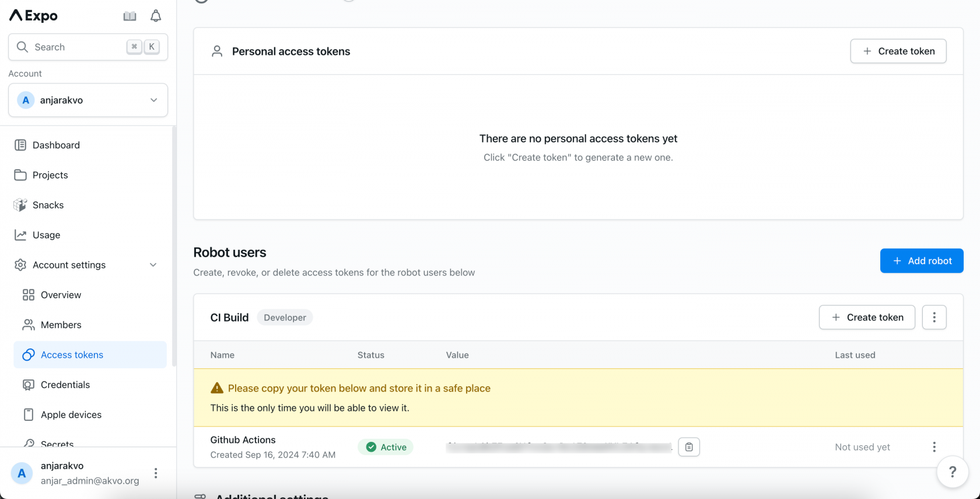Screen dimensions: 980x499
Task: Go to Dashboard in sidebar
Action: 56,145
